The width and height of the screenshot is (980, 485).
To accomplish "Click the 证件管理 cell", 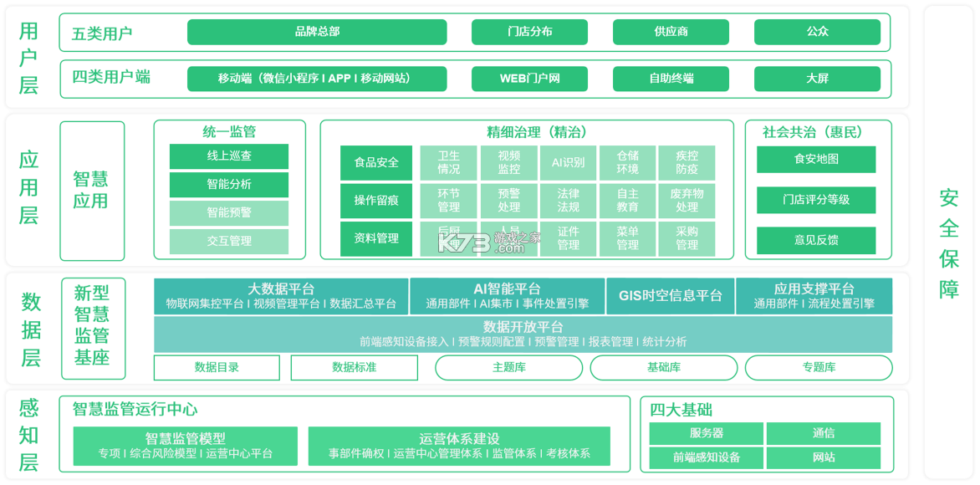I will coord(568,239).
